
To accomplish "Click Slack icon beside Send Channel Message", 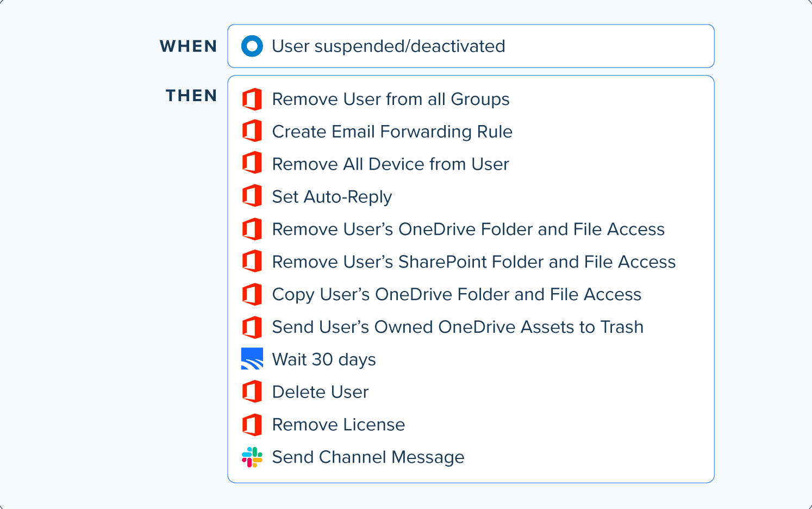I will pos(252,457).
